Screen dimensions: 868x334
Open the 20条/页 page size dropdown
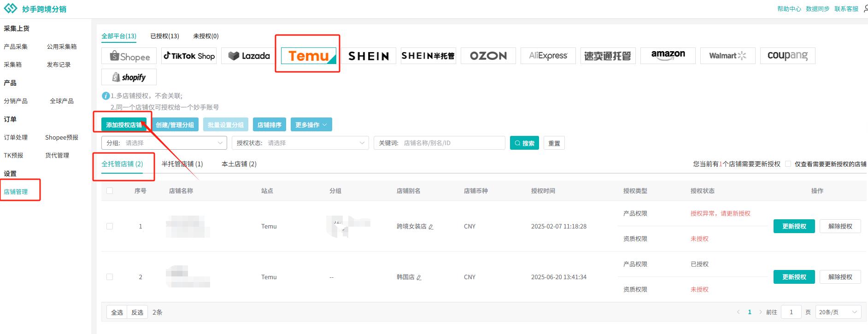838,312
